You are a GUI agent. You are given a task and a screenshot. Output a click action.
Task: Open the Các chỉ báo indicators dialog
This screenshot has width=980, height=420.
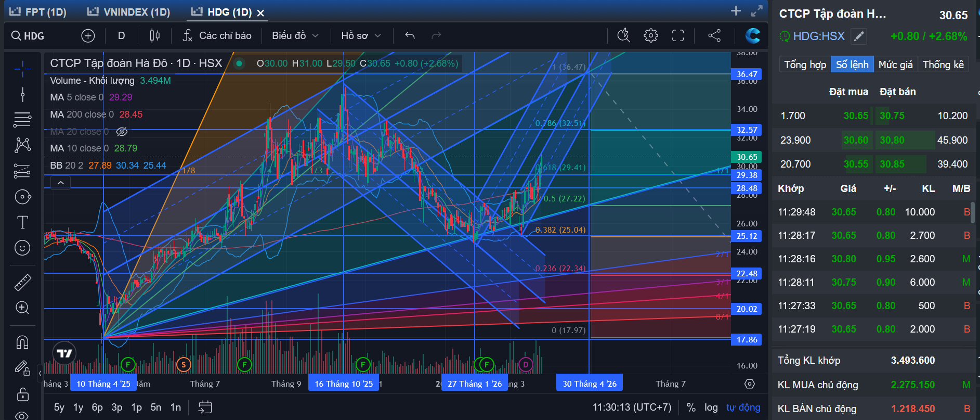pos(217,35)
